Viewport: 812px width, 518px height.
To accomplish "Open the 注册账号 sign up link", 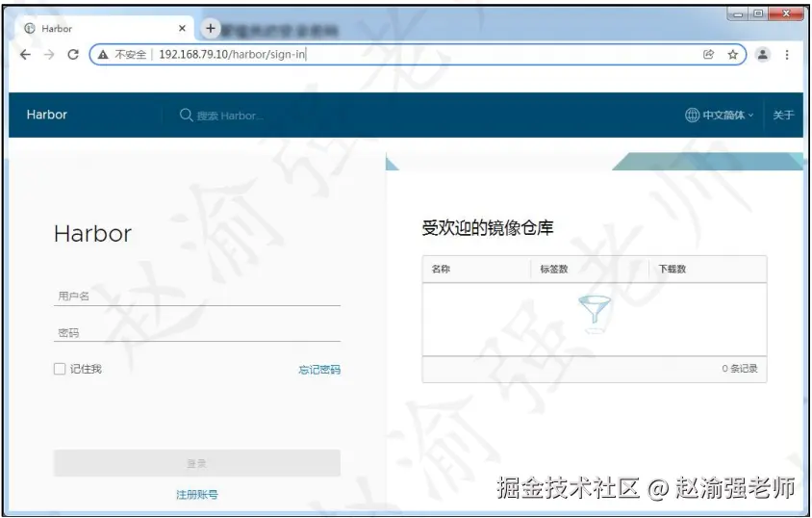I will click(x=197, y=495).
